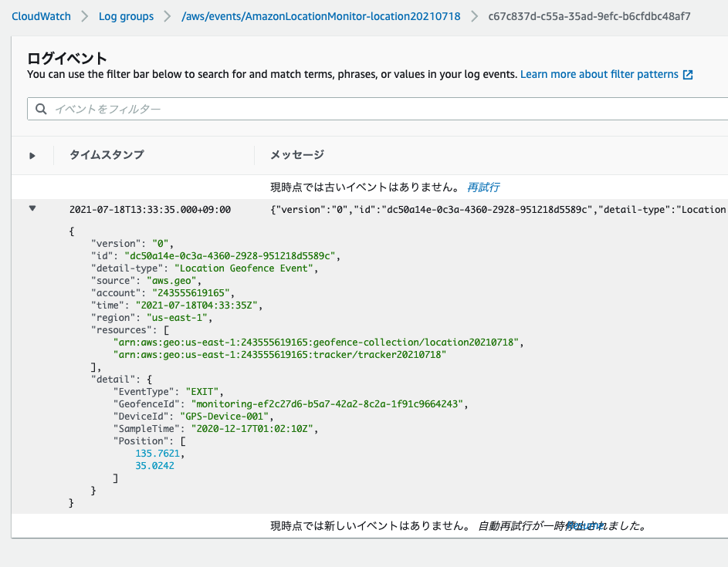Open the CloudWatch breadcrumb link
This screenshot has width=728, height=567.
(41, 16)
